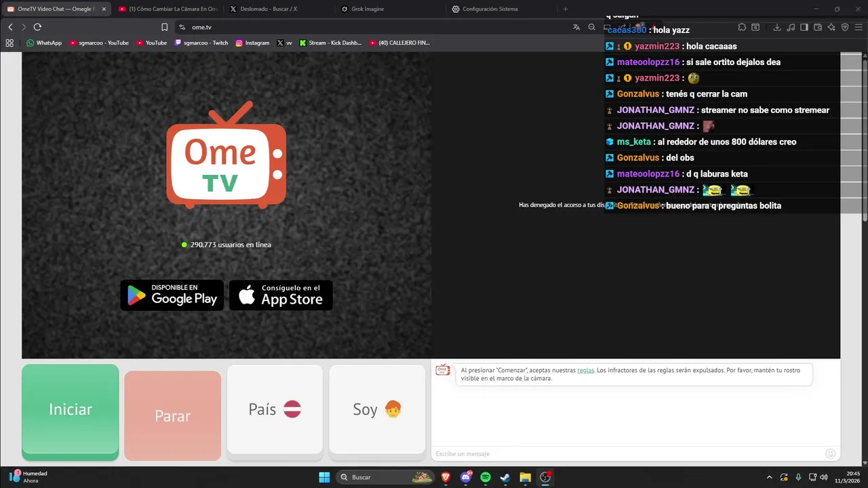
Task: Go forward in browser history
Action: [x=24, y=27]
